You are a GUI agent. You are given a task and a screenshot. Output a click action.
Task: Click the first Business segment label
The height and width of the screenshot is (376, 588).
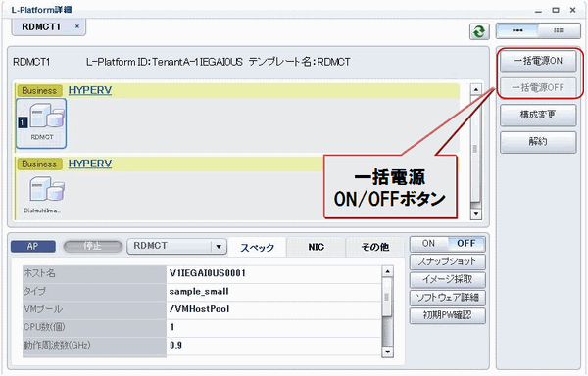coord(39,91)
